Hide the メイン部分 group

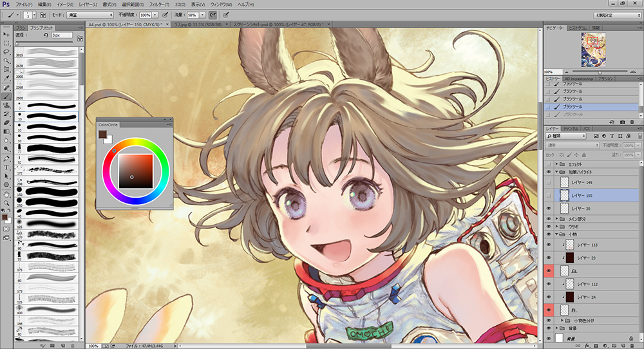[549, 219]
